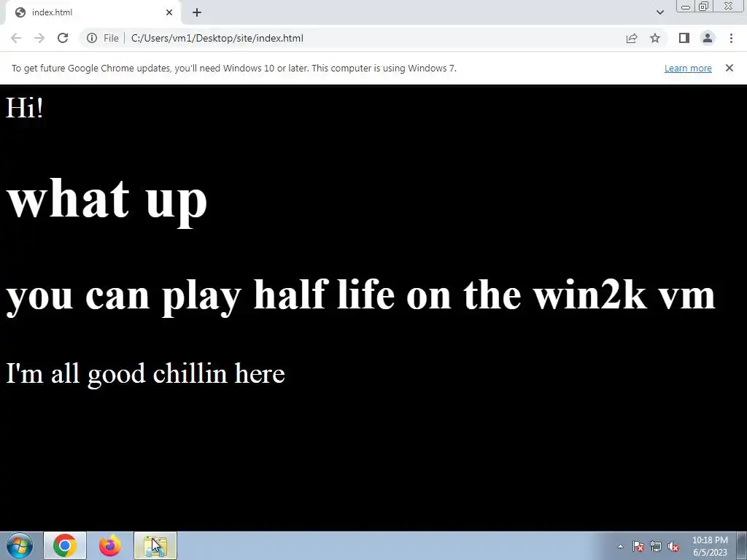
Task: Go forward to the next page
Action: click(39, 38)
